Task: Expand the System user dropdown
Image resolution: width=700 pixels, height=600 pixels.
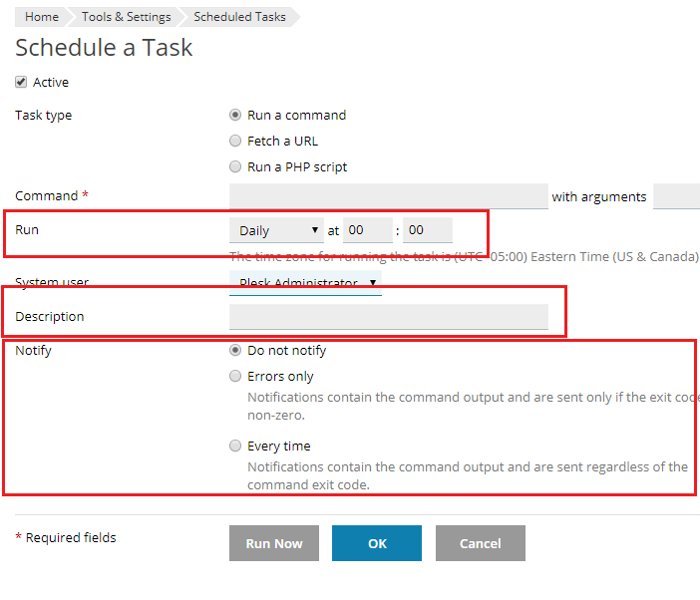Action: click(305, 283)
